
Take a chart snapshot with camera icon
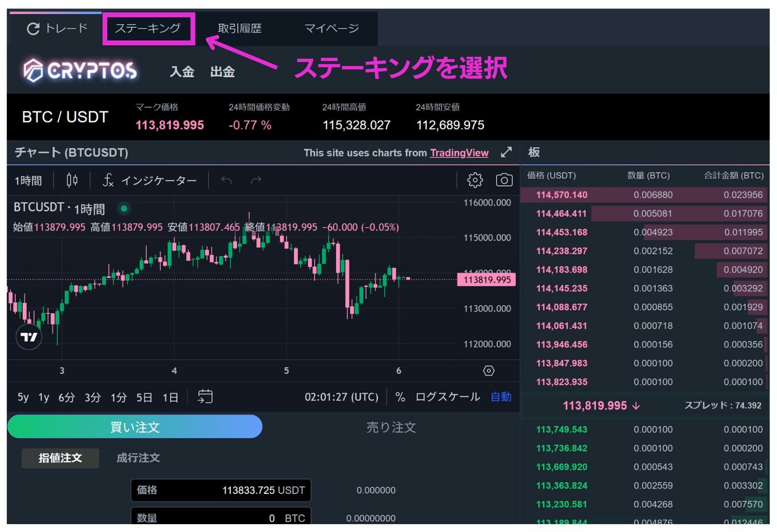(x=504, y=180)
